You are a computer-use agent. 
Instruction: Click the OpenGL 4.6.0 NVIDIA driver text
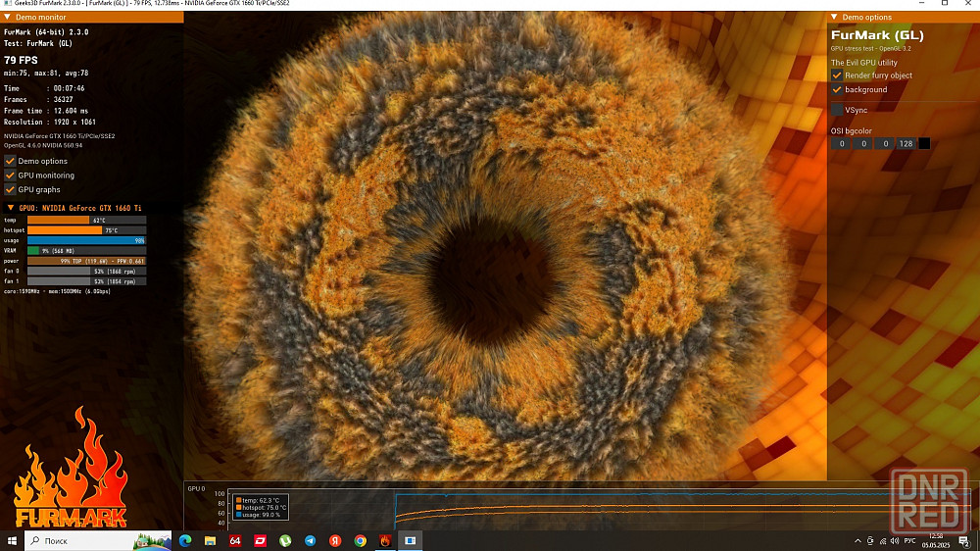point(43,145)
